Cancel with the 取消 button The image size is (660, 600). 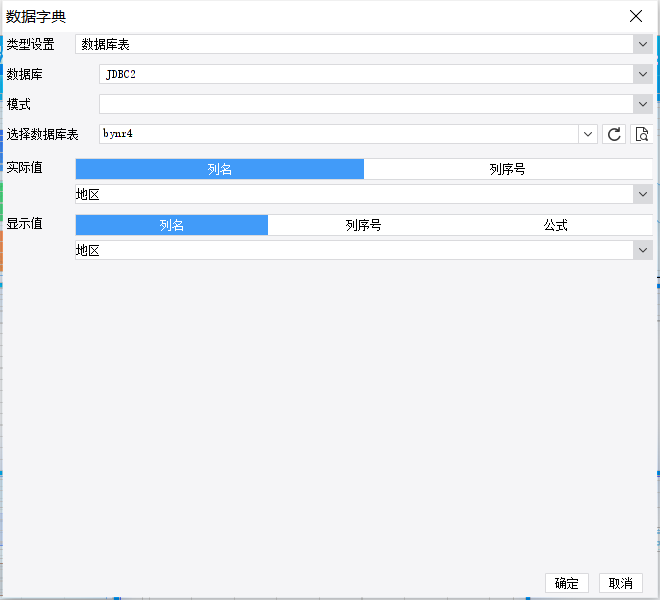point(621,583)
